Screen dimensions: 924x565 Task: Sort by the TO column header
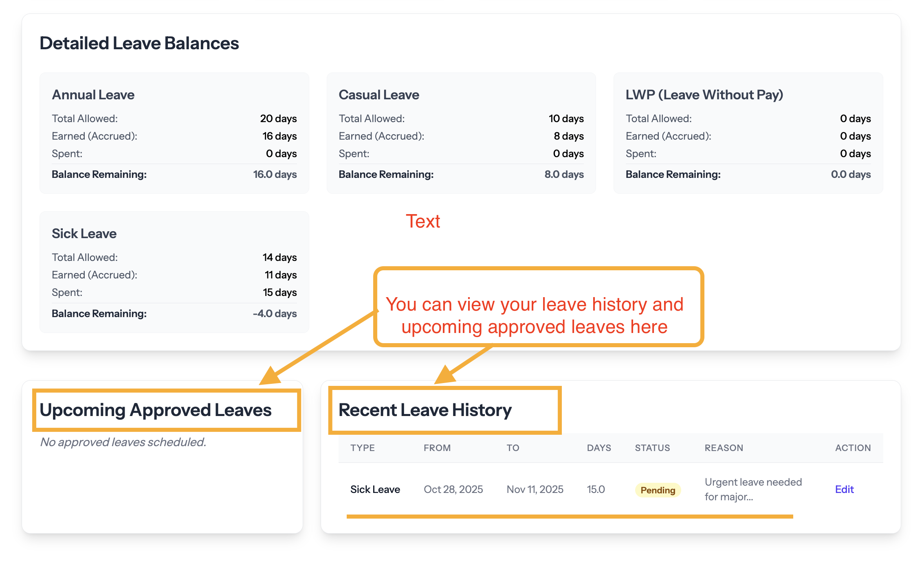click(513, 448)
